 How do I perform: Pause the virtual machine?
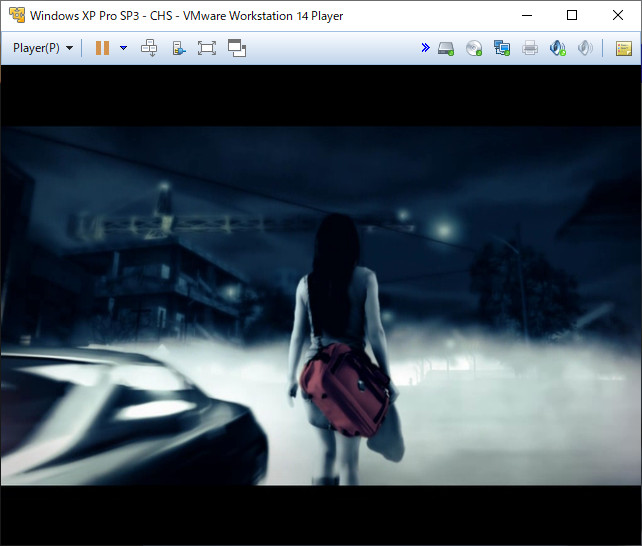(x=102, y=48)
